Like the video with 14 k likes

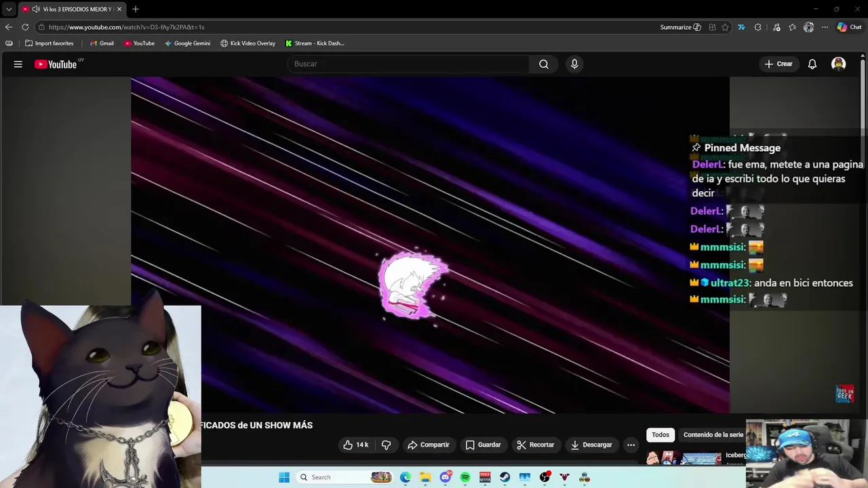[x=356, y=445]
